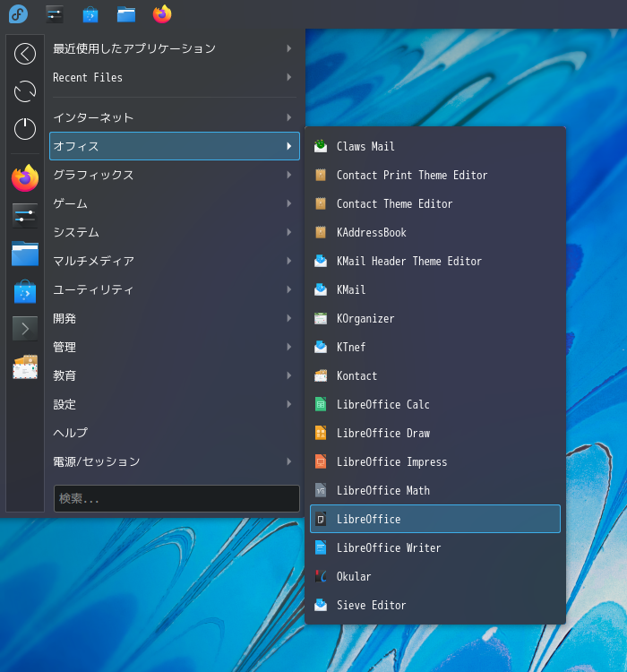This screenshot has height=672, width=627.
Task: Expand 最近使用したアプリケーション submenu arrow
Action: point(289,48)
